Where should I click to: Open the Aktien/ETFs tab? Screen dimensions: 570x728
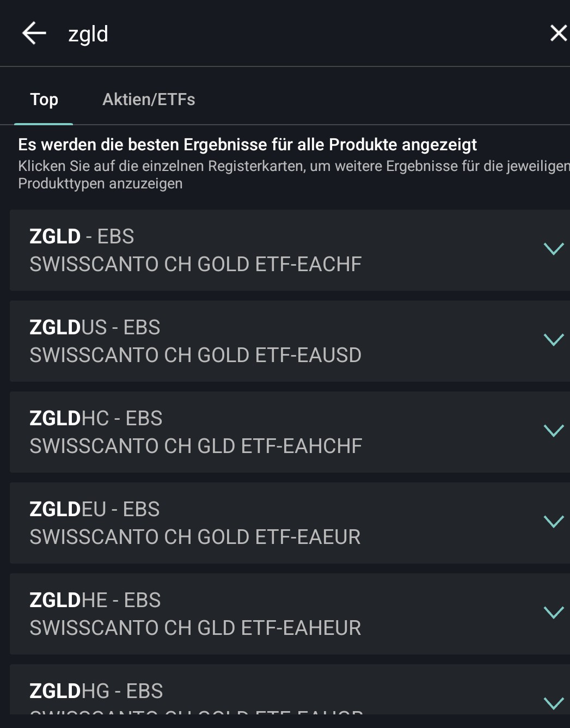(149, 100)
